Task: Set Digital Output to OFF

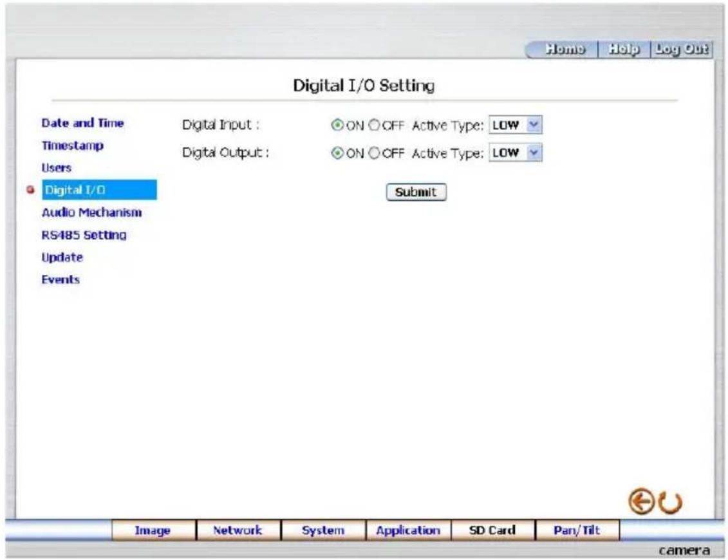Action: tap(374, 153)
